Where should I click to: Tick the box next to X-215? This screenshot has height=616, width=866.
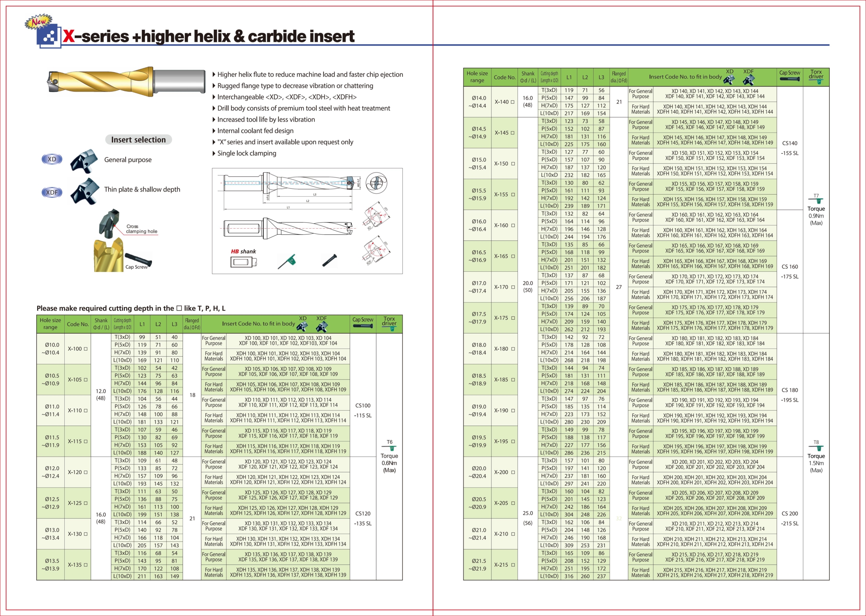[513, 565]
